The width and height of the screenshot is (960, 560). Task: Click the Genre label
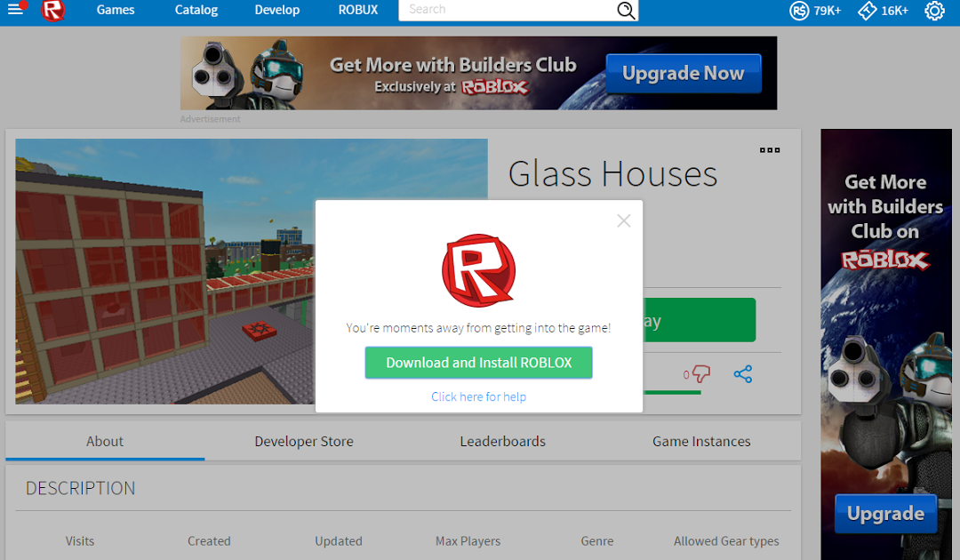pyautogui.click(x=597, y=541)
